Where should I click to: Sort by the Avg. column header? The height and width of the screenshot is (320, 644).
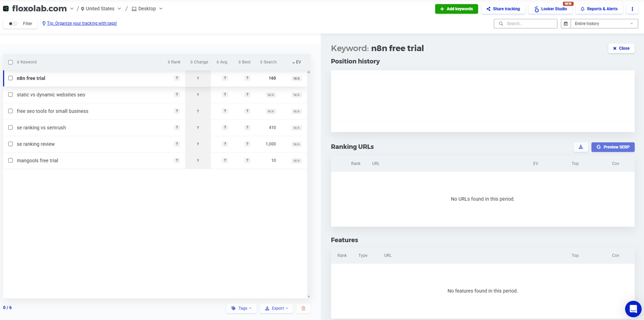pyautogui.click(x=222, y=62)
